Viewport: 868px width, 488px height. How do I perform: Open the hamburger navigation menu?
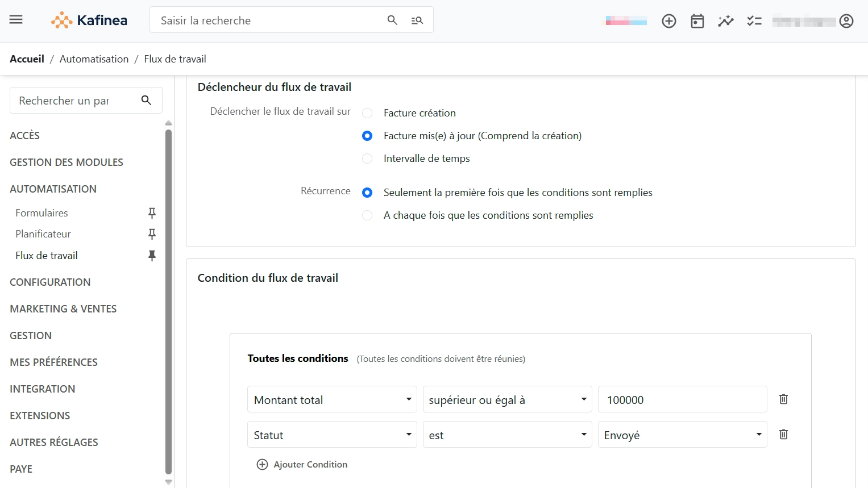pos(15,19)
